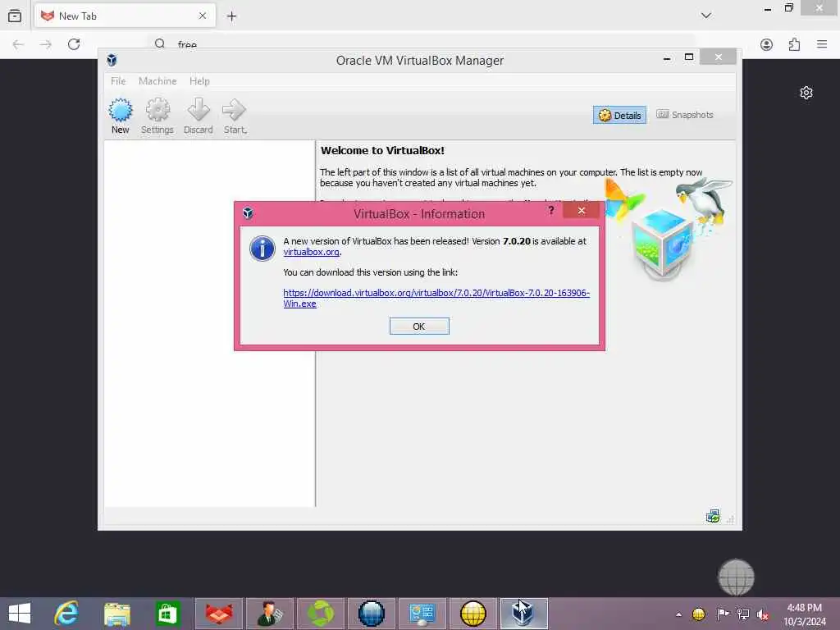Close the New Tab browser tab
840x630 pixels.
point(203,16)
